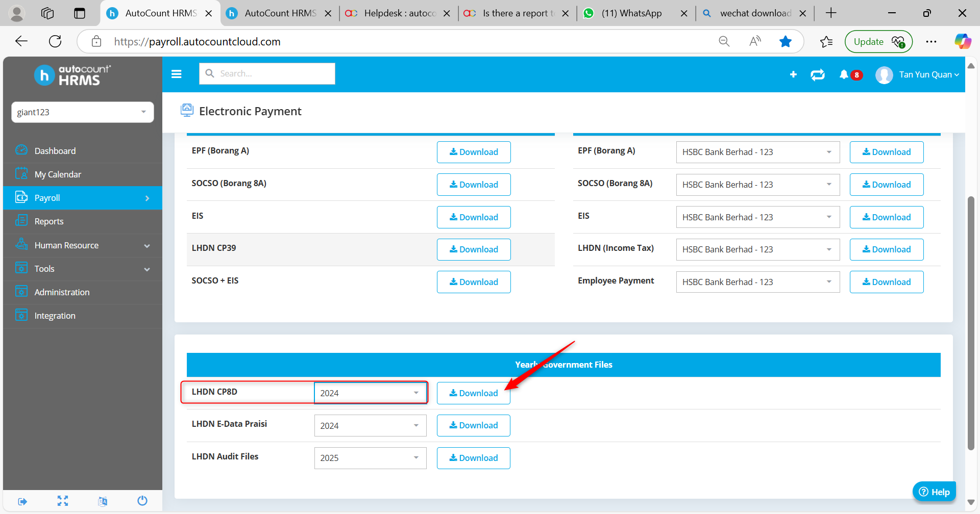Download Employee Payment bank file
This screenshot has height=514, width=980.
pos(887,282)
